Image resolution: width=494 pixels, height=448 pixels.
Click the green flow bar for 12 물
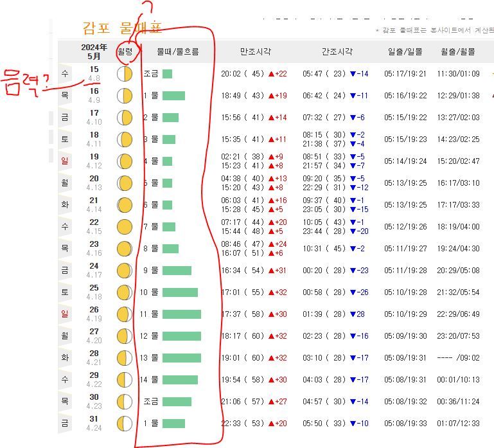[x=182, y=336]
